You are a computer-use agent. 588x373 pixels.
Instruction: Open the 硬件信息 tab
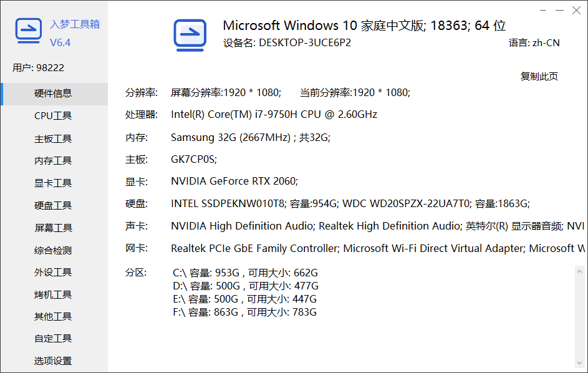(x=54, y=94)
